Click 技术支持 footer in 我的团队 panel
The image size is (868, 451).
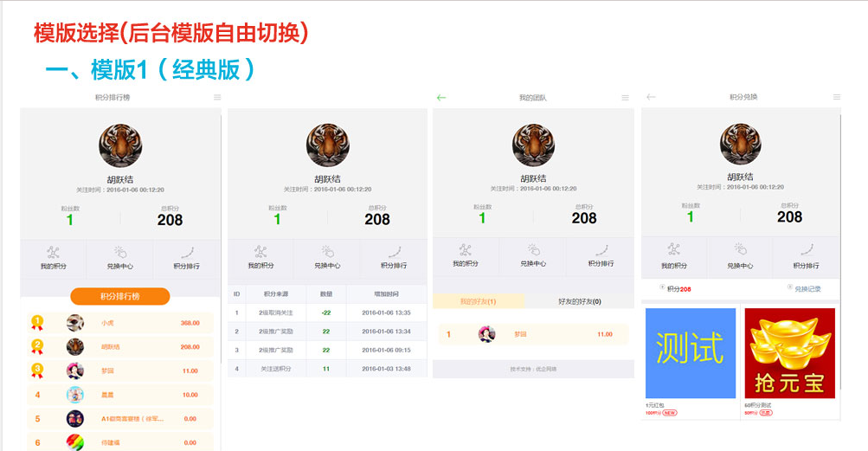coord(533,369)
